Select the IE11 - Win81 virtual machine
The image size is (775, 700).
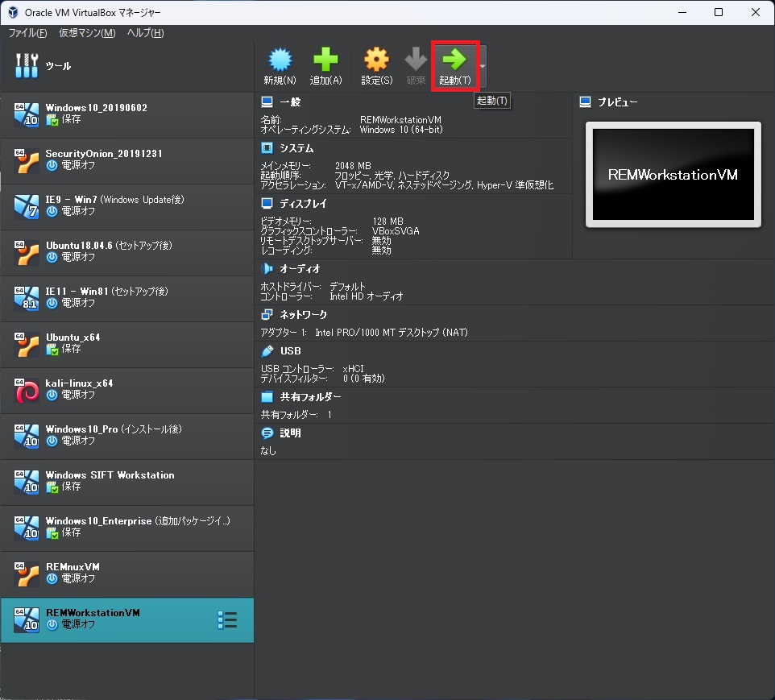tap(127, 299)
